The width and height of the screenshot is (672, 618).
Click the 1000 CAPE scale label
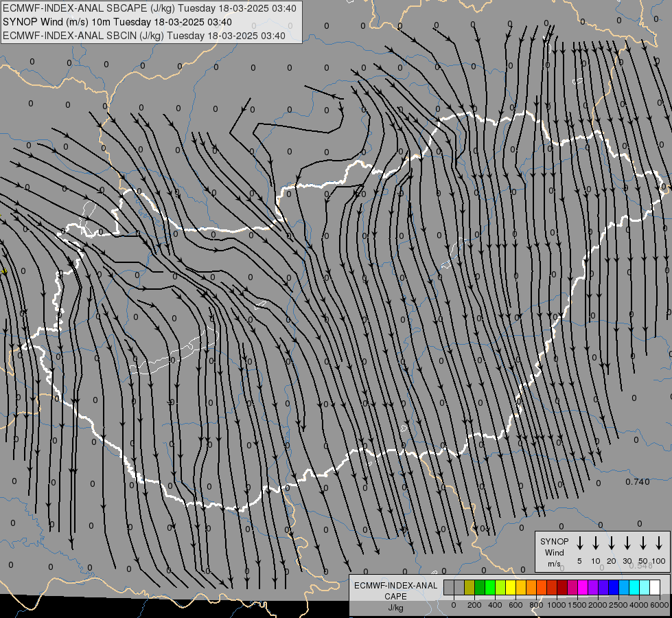pos(557,605)
